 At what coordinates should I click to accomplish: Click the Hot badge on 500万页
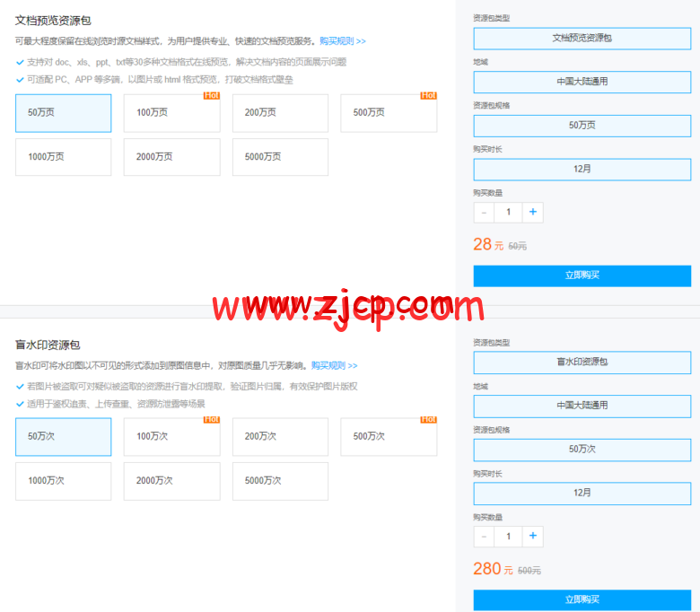click(x=429, y=95)
